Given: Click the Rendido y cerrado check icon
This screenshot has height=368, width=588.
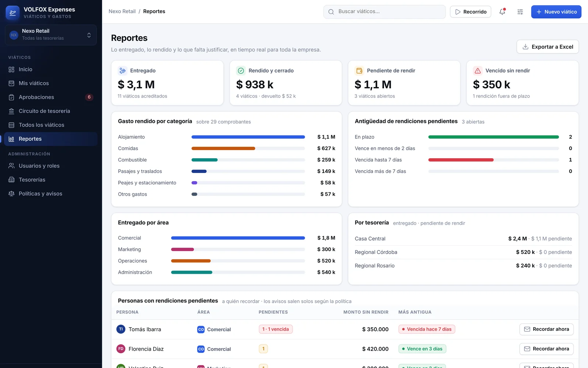Looking at the screenshot, I should 241,71.
